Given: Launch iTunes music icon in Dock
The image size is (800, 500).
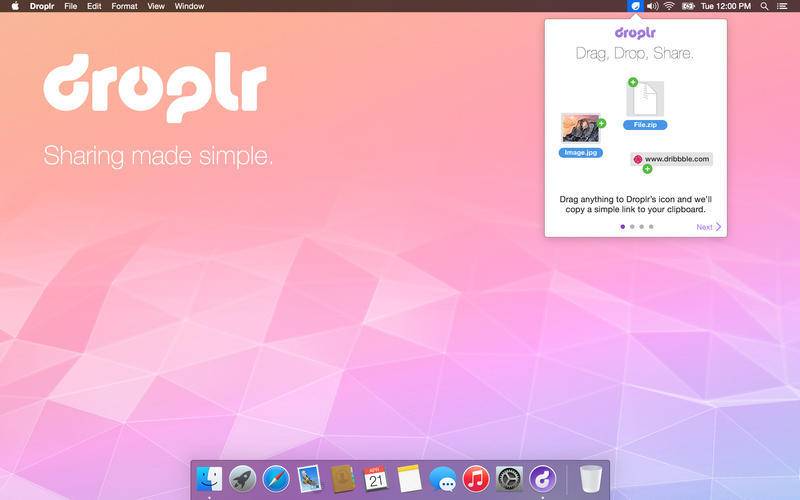Looking at the screenshot, I should click(x=476, y=479).
